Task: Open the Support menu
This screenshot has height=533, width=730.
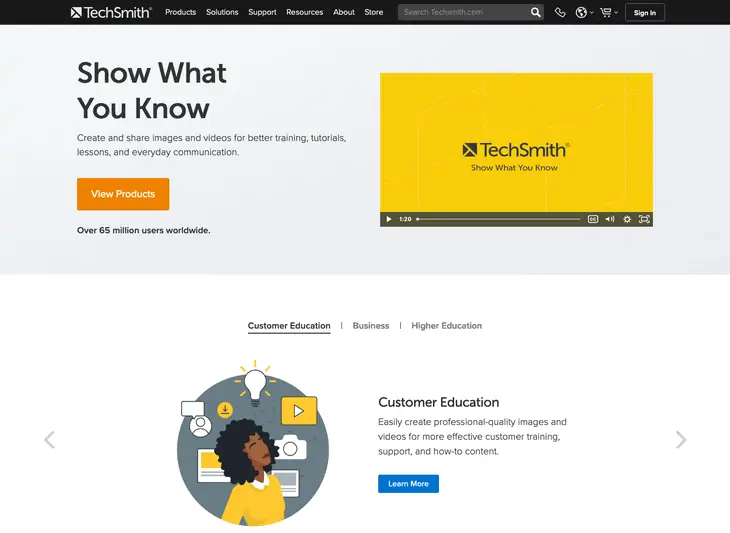Action: tap(262, 12)
